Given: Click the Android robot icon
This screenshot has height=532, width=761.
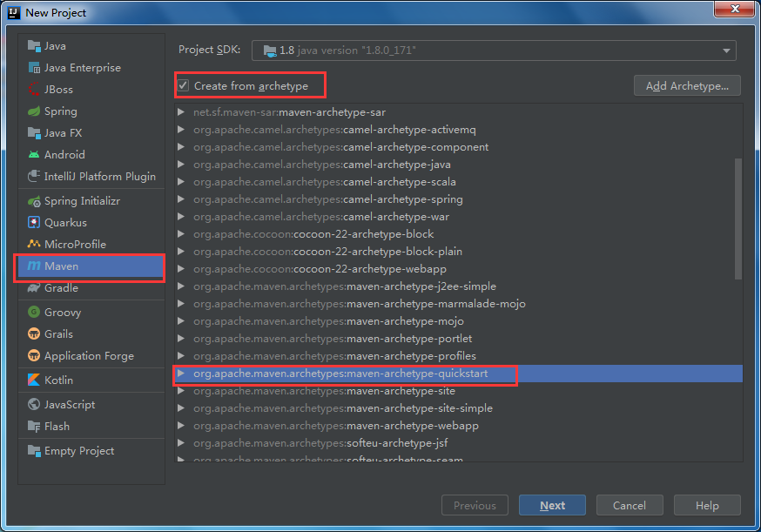Looking at the screenshot, I should pos(34,155).
